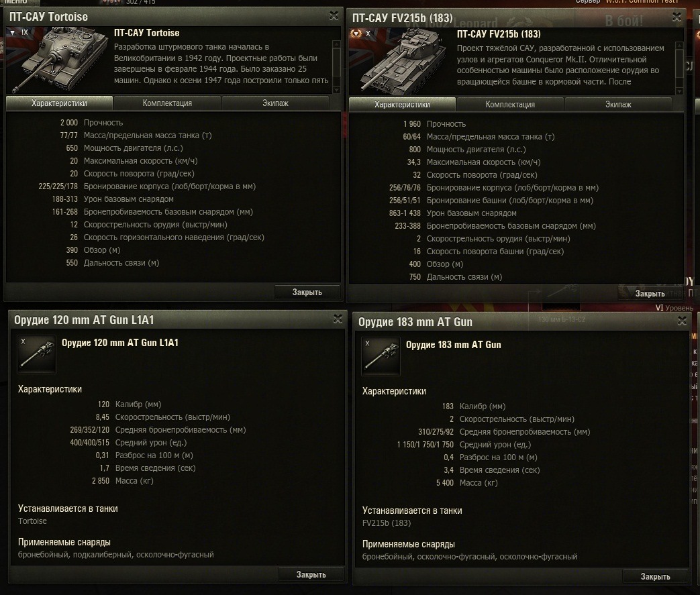Click the 183 mm AT Gun icon
Image resolution: width=700 pixels, height=595 pixels.
pyautogui.click(x=381, y=356)
